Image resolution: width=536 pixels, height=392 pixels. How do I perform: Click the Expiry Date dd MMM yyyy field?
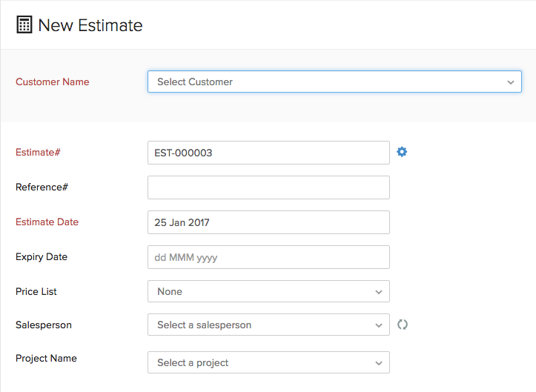pos(268,257)
